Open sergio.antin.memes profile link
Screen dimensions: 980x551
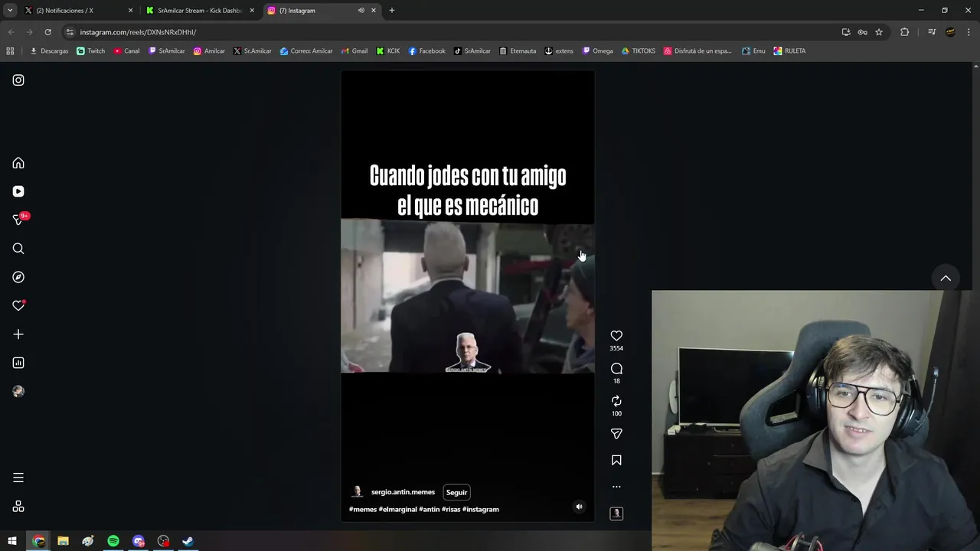pos(403,492)
